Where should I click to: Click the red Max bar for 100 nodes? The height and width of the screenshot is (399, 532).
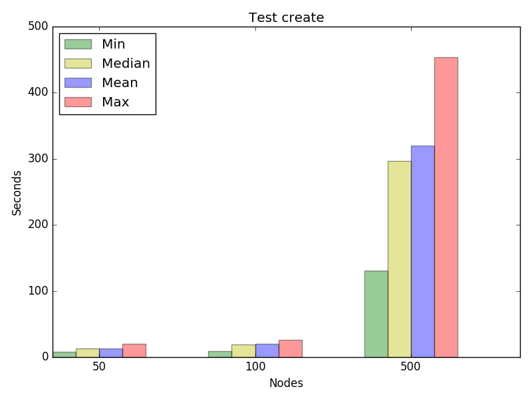(x=290, y=348)
